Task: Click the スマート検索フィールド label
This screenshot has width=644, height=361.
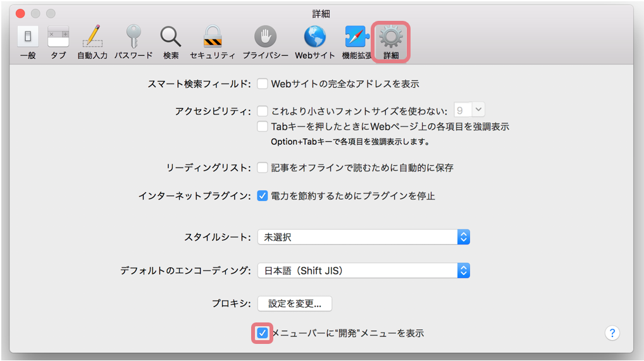Action: coord(199,84)
